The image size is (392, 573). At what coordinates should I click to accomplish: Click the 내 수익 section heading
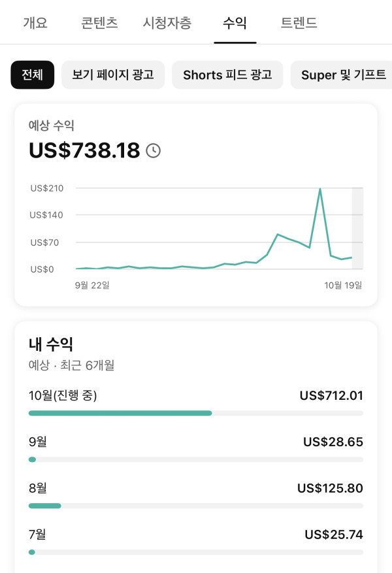click(51, 344)
